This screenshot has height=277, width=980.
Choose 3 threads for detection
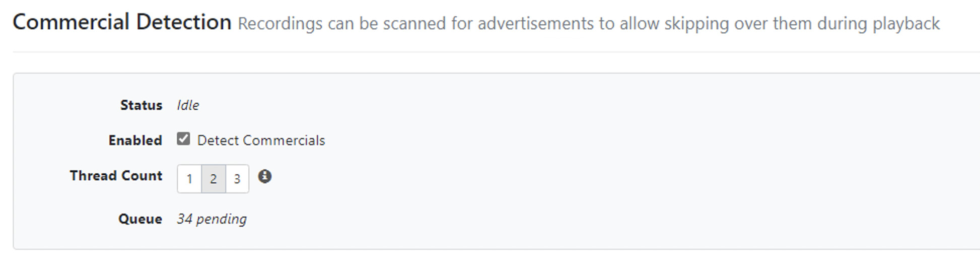(237, 179)
